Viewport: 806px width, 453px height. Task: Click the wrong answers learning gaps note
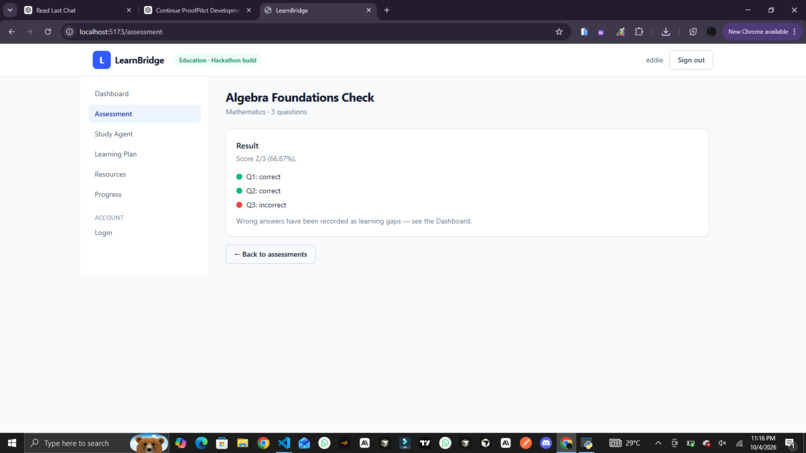click(x=354, y=221)
